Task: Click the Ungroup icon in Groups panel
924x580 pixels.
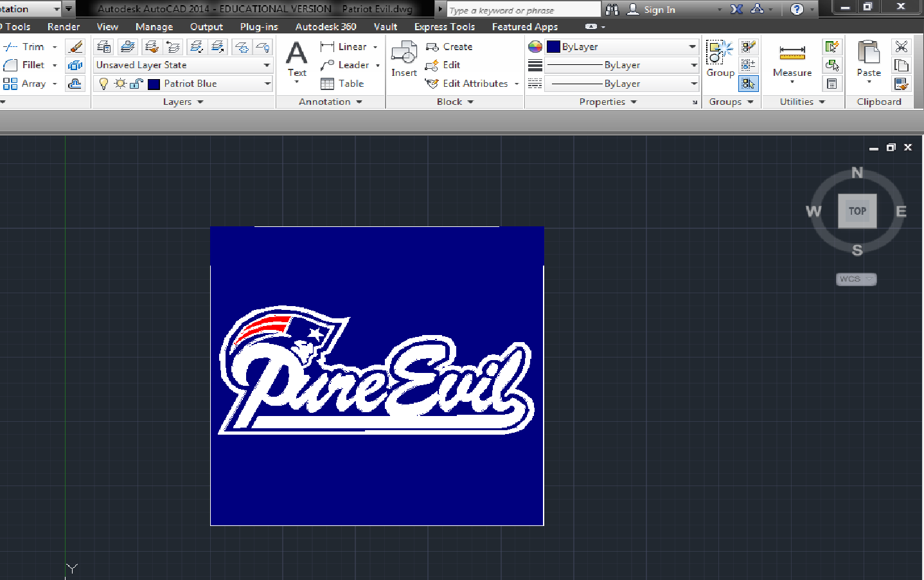Action: (748, 47)
